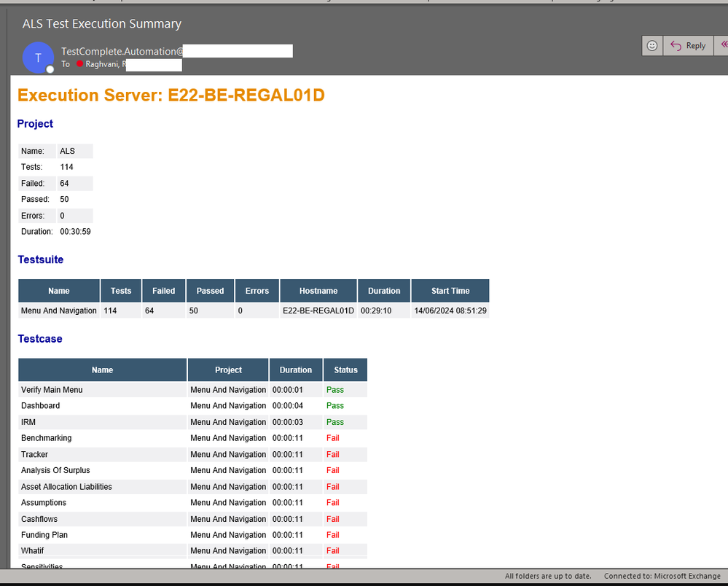Open sender's circular 'T' avatar
This screenshot has height=586, width=728.
click(x=38, y=58)
